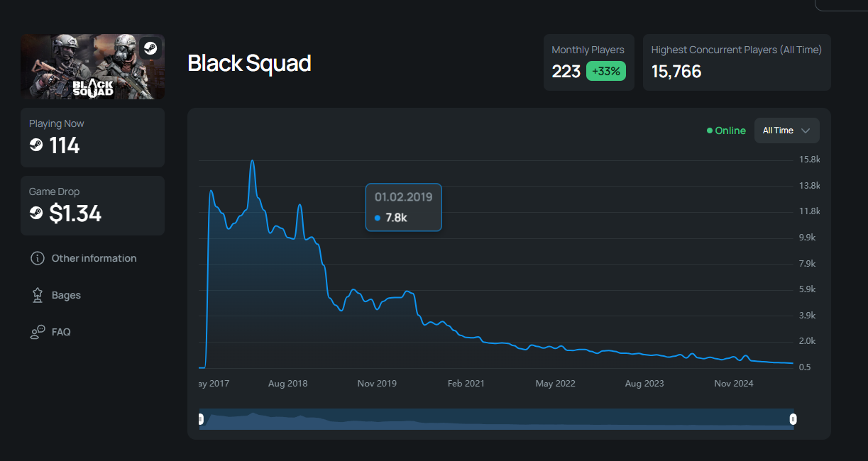This screenshot has width=868, height=461.
Task: Go to the Bages section
Action: (x=66, y=295)
